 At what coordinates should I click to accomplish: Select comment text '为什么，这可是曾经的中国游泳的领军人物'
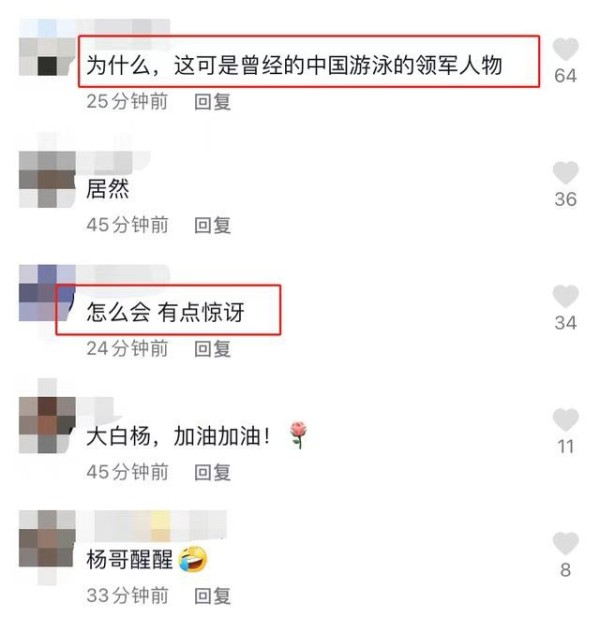pos(294,65)
